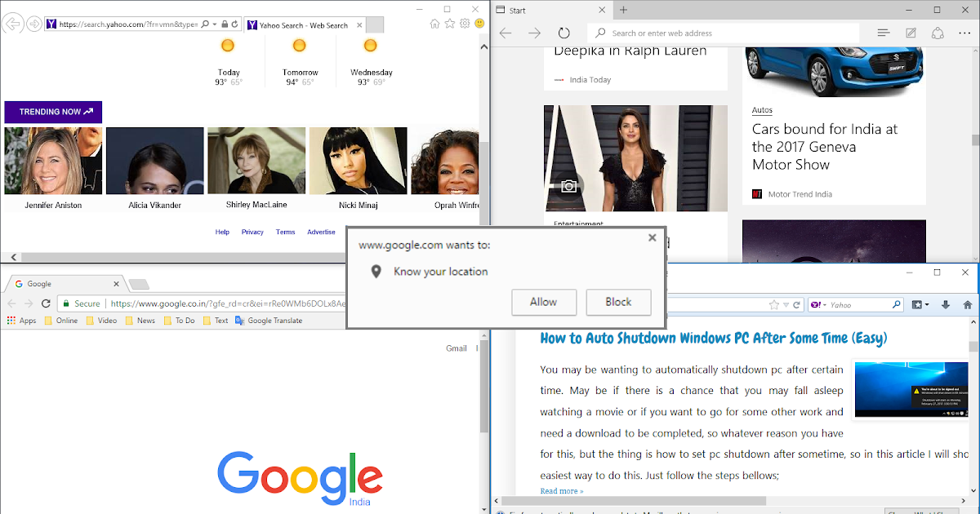
Task: Open Make a Web Note in Edge
Action: tap(910, 33)
